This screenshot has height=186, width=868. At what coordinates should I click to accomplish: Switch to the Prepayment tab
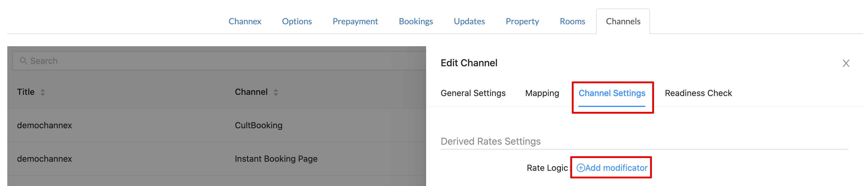(x=355, y=21)
